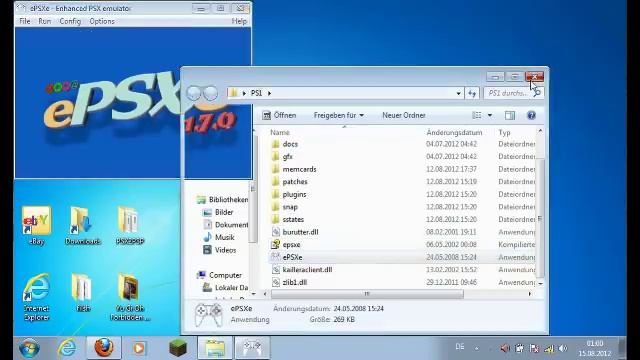Select Yu Gi Oh Forbidden desktop folder
640x360 pixels.
coord(130,297)
